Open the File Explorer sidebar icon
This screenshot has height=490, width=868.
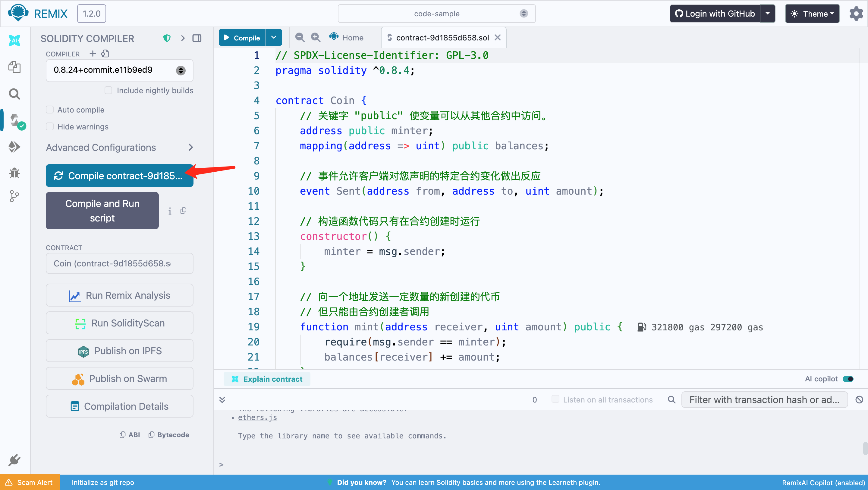click(14, 67)
